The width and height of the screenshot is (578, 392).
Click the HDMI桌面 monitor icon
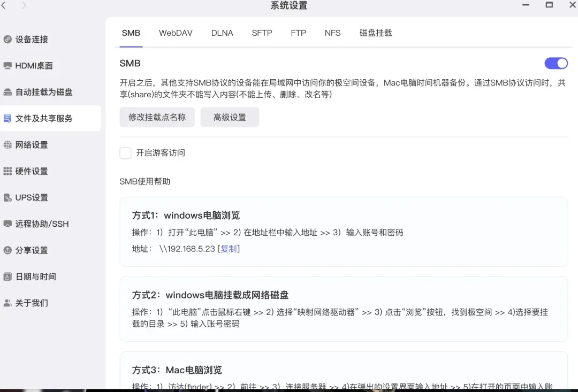pyautogui.click(x=7, y=66)
